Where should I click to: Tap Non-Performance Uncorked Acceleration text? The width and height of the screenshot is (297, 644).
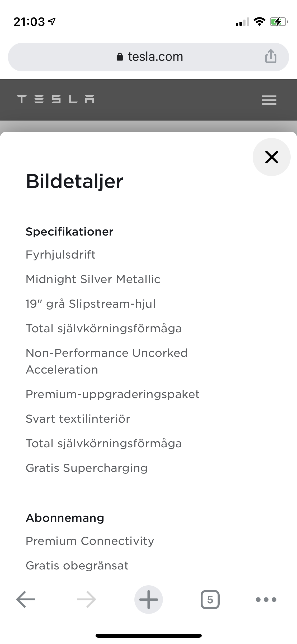(107, 361)
